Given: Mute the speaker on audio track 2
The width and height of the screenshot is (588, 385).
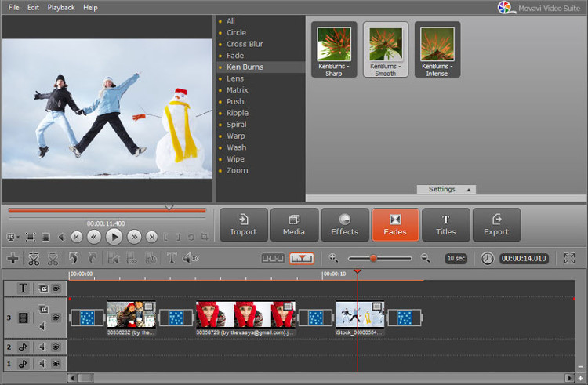Looking at the screenshot, I should click(x=42, y=347).
